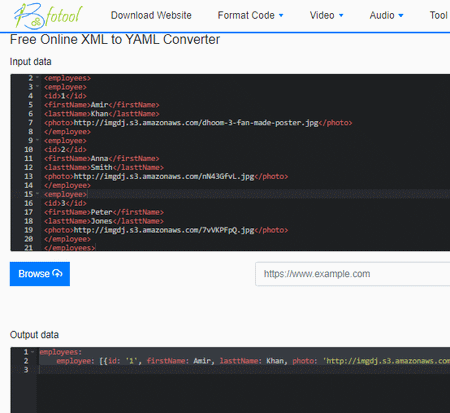
Task: Place cursor on Peter firstName line in input
Action: 104,212
